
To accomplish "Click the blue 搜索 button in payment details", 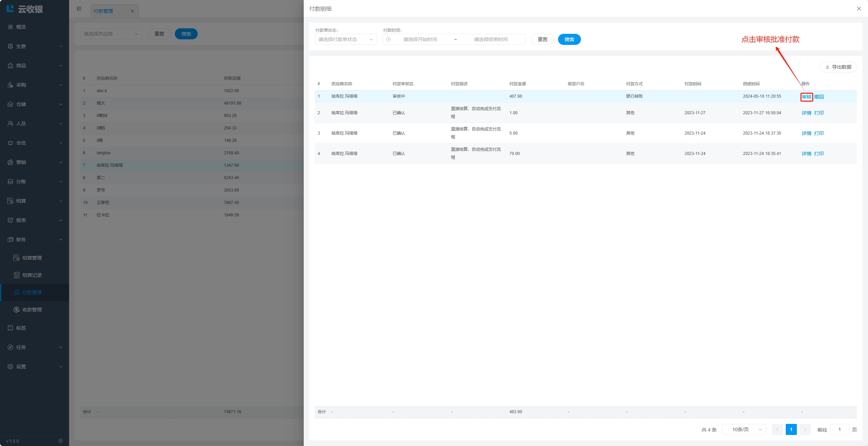I will 569,39.
